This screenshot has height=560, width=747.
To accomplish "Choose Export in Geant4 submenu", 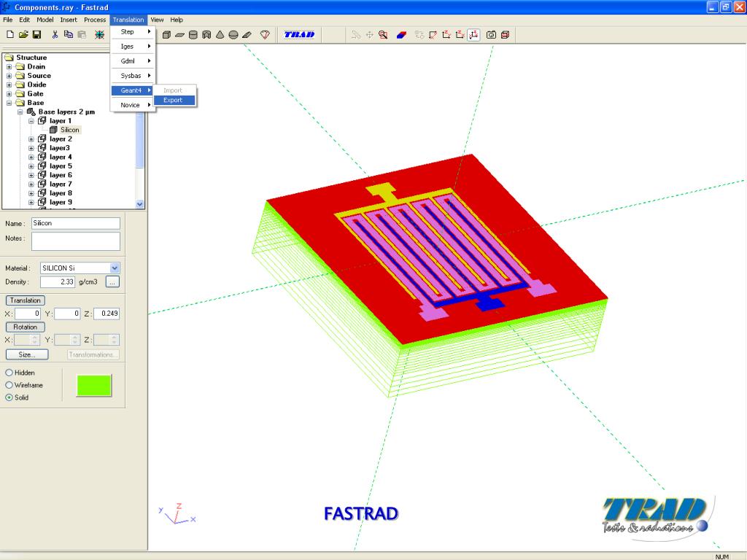I will 174,100.
